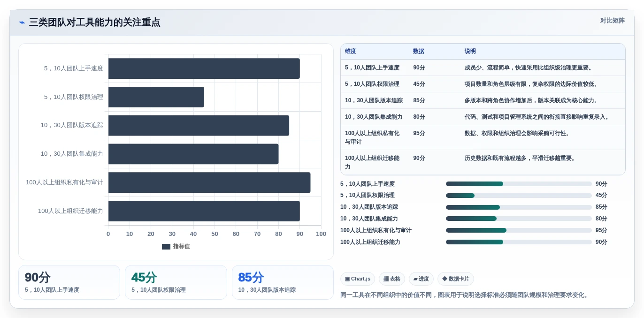The height and width of the screenshot is (318, 644).
Task: Click the chart bar for 100人以上组织私有化与审计
Action: (209, 182)
